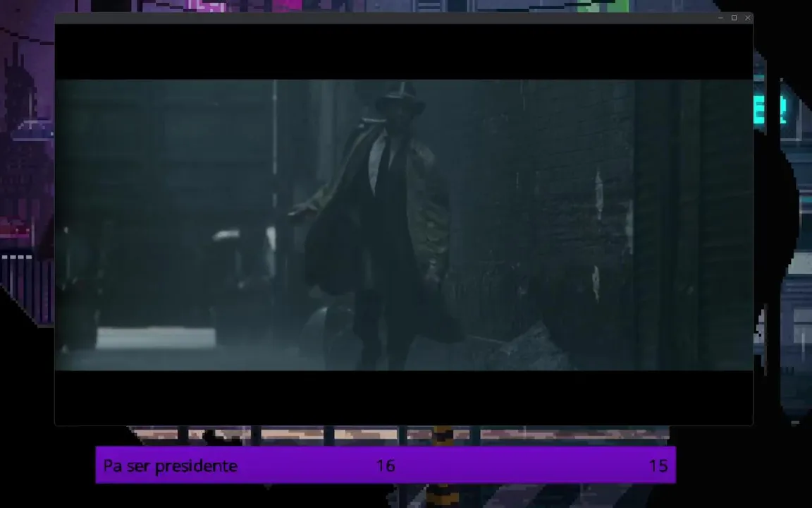The height and width of the screenshot is (508, 812).
Task: Click the number 16 in the purple bar
Action: click(x=386, y=466)
